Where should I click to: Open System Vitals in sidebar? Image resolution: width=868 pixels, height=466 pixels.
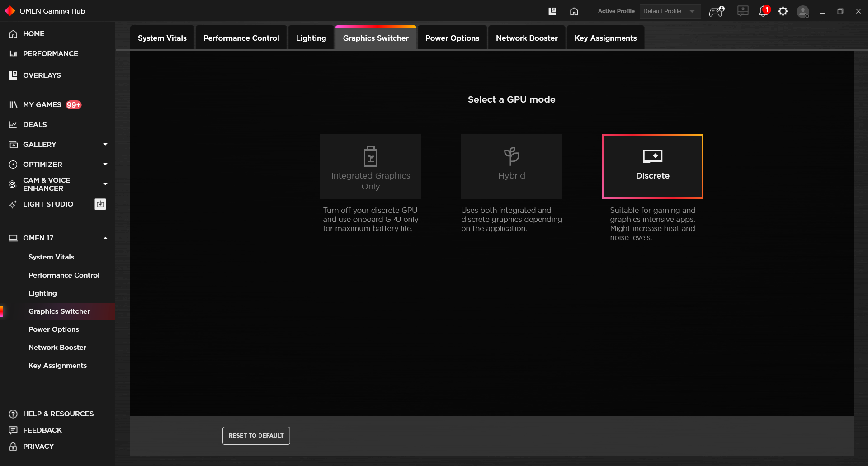pyautogui.click(x=51, y=257)
